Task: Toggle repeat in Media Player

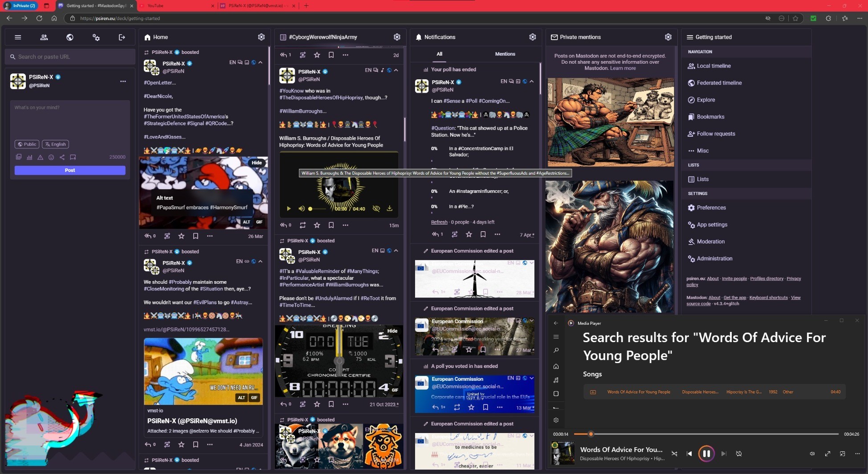Action: tap(739, 454)
